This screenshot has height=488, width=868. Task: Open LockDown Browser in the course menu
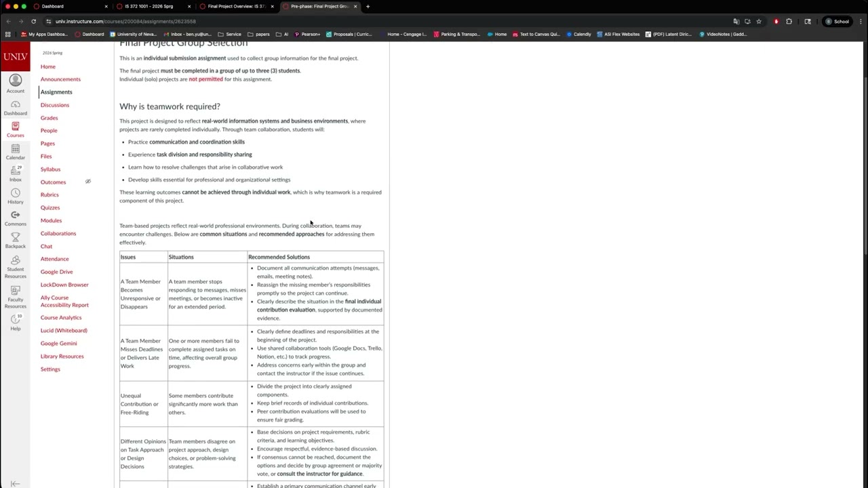[x=64, y=285]
